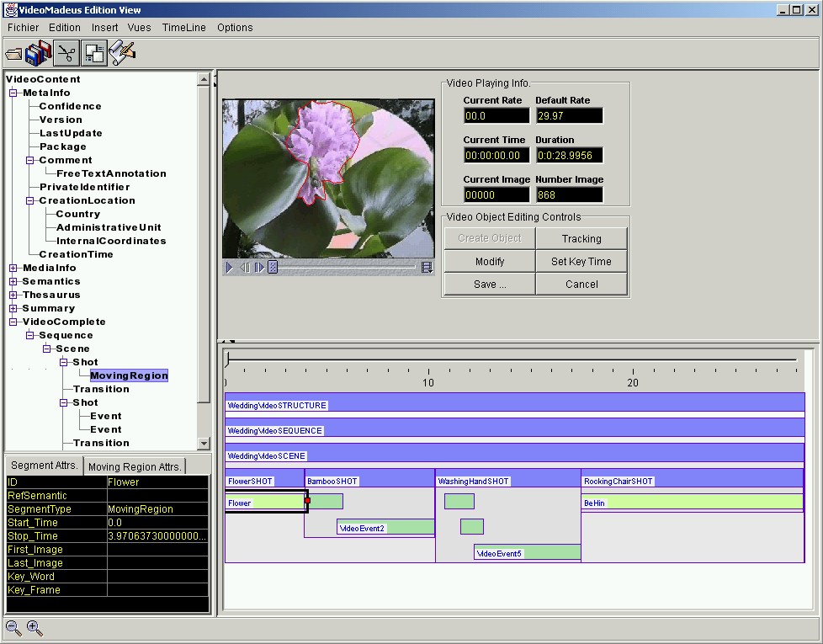Switch to Moving Region Attrs. tab
This screenshot has height=644, width=823.
click(135, 466)
